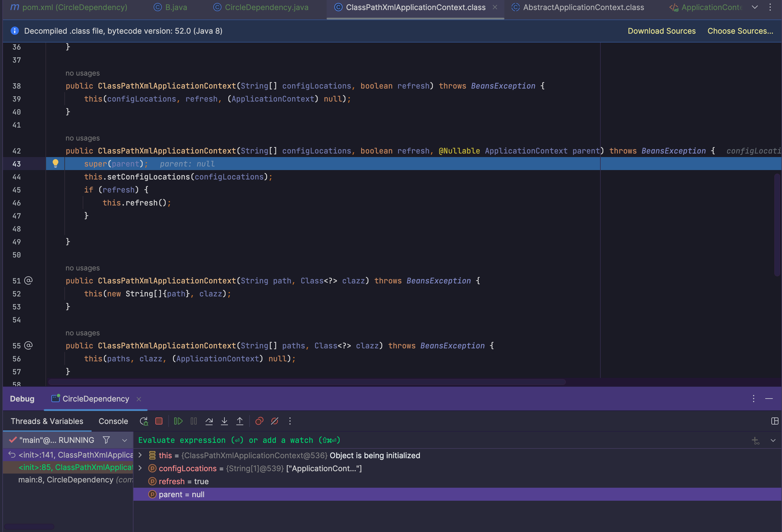This screenshot has height=532, width=782.
Task: Click the lightbulb intention icon on line 43
Action: [56, 164]
